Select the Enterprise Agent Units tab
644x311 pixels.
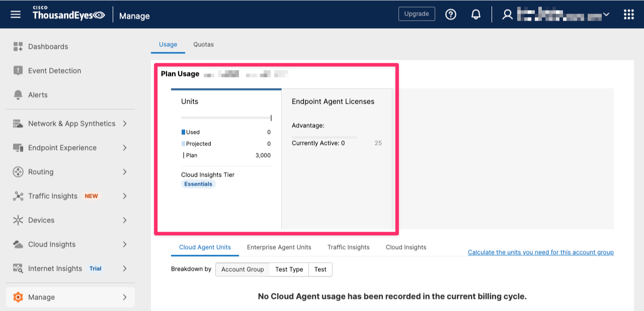(x=279, y=248)
